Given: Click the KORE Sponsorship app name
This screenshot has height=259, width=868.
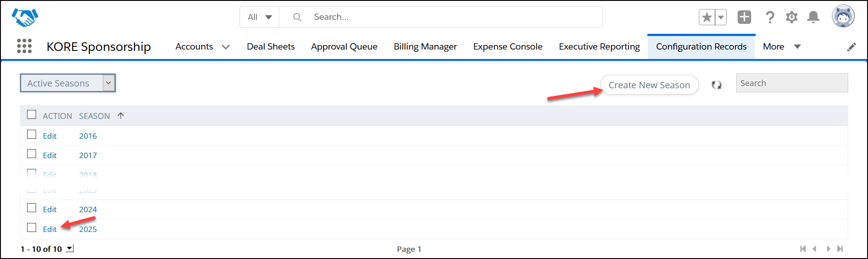Looking at the screenshot, I should click(99, 46).
